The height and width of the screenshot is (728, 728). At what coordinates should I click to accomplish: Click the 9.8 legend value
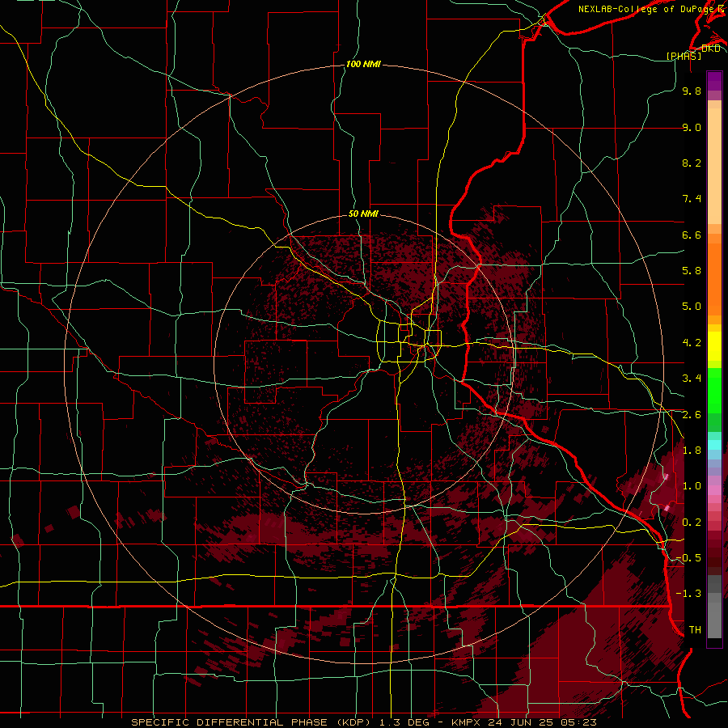(692, 91)
